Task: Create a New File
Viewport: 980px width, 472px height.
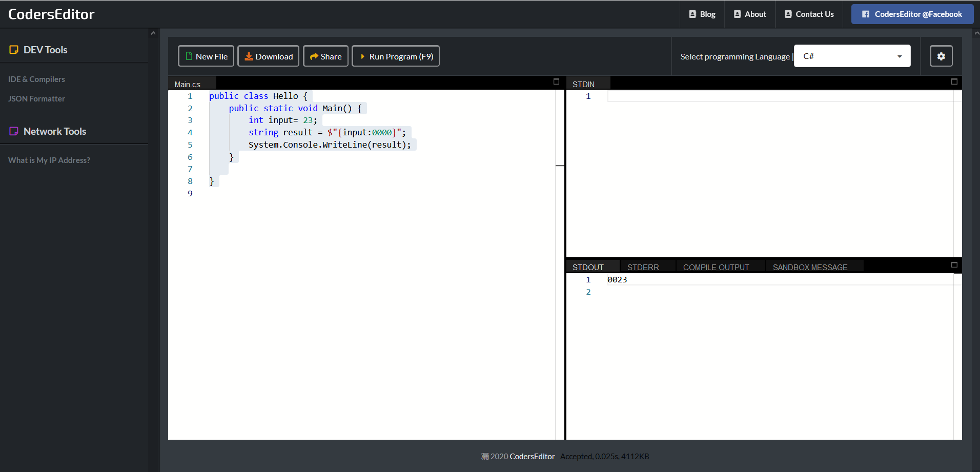Action: point(206,56)
